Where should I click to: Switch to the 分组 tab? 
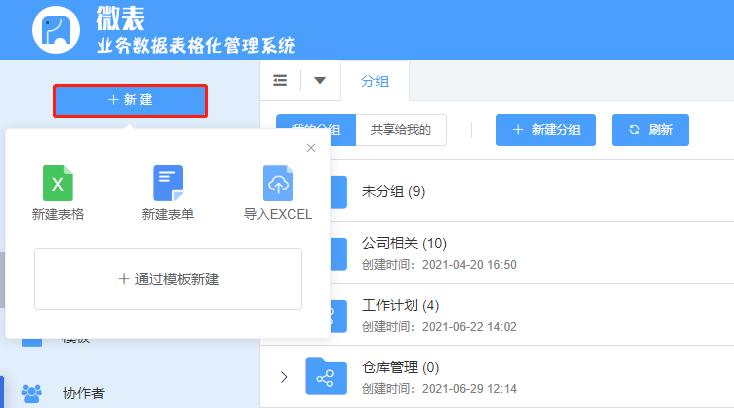click(375, 81)
